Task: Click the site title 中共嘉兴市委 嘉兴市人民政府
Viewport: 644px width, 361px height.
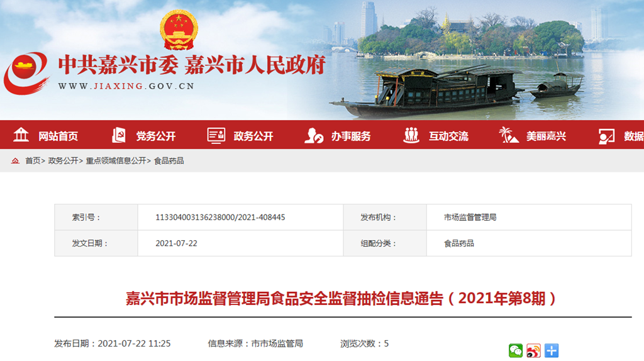Action: (192, 65)
